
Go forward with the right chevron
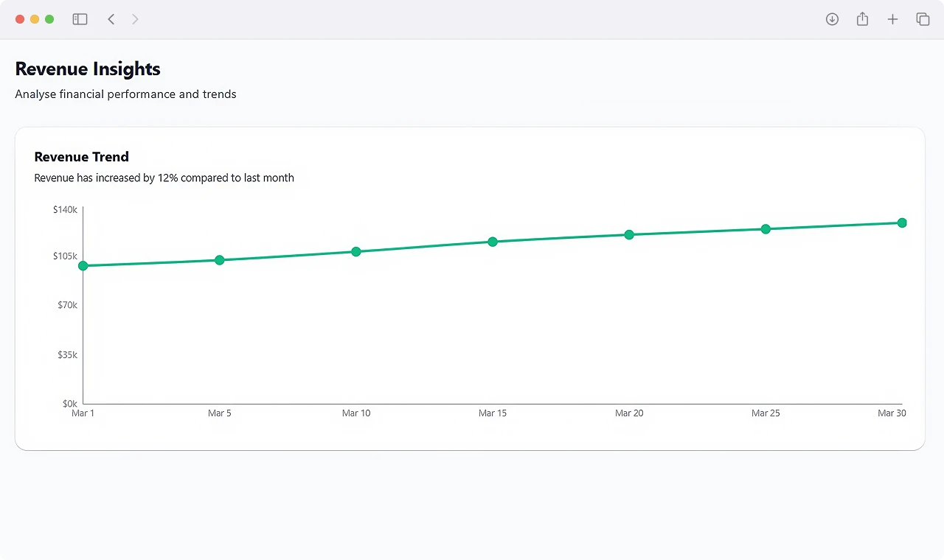tap(135, 19)
